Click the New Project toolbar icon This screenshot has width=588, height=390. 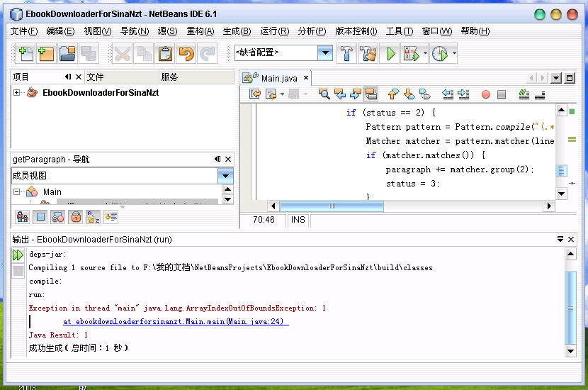tap(47, 54)
